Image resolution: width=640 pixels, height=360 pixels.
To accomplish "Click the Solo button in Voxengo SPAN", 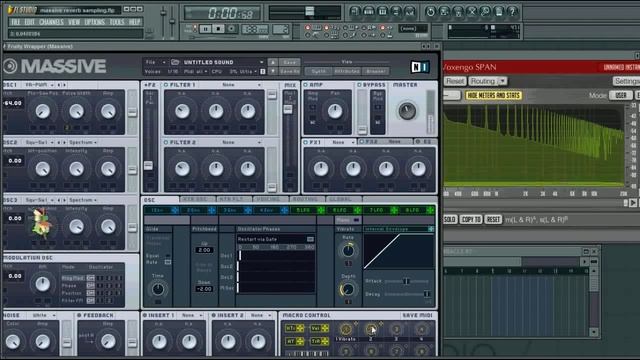I will tap(450, 220).
